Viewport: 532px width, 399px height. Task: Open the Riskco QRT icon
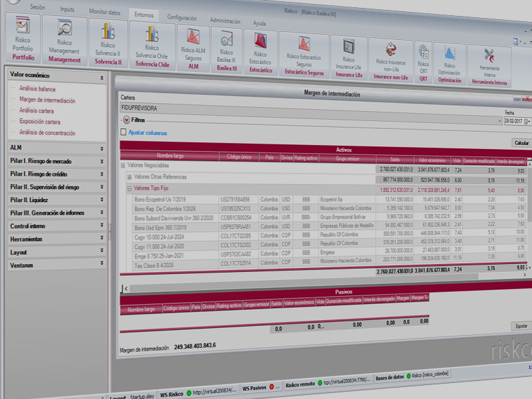(x=424, y=52)
